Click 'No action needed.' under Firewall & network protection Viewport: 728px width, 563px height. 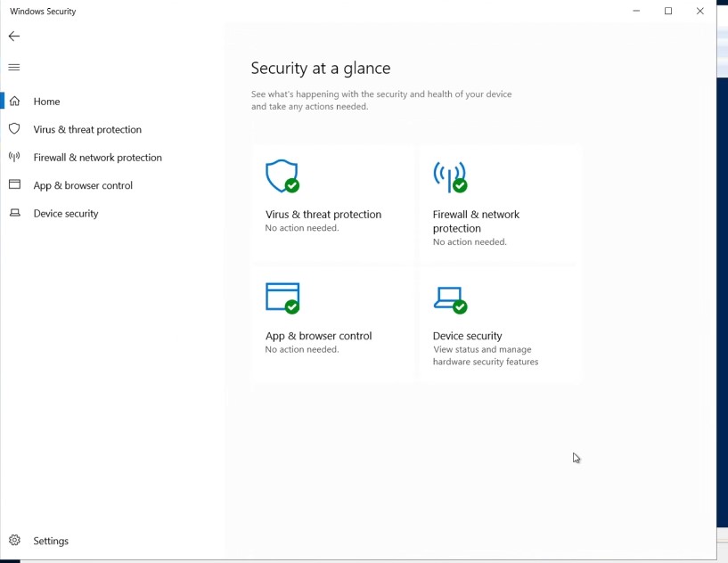click(x=470, y=241)
